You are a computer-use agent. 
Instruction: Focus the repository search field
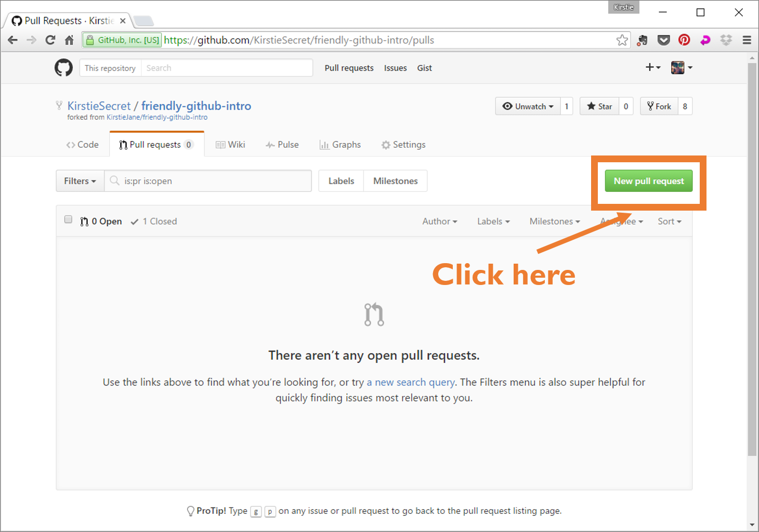(x=227, y=68)
